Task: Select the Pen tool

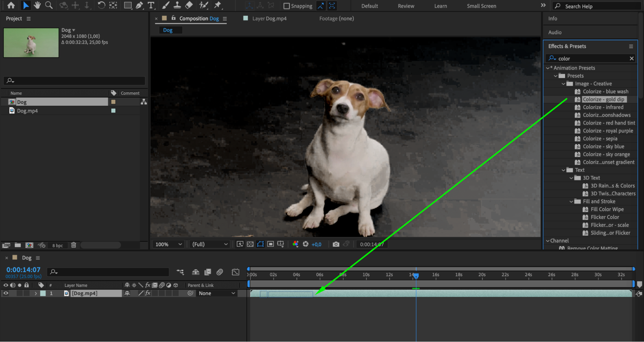Action: tap(139, 5)
